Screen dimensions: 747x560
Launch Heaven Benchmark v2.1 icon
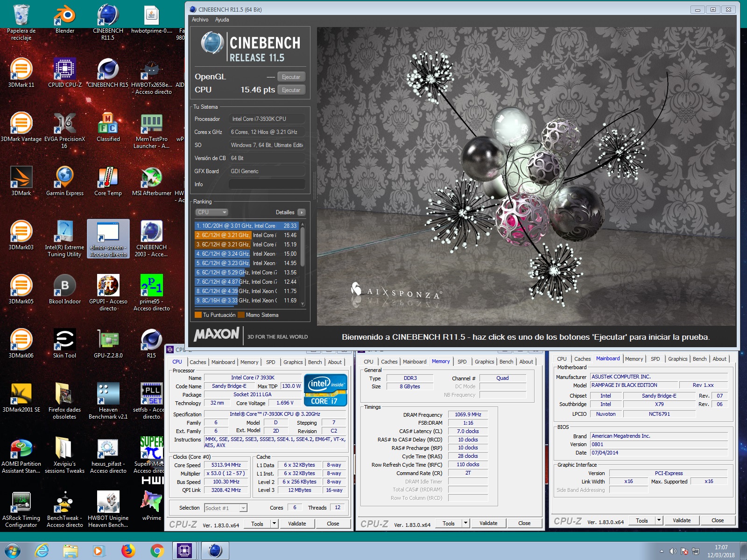click(108, 401)
